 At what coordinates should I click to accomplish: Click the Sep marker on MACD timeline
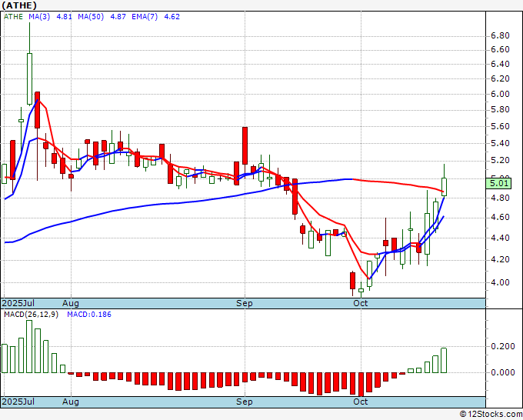[245, 402]
